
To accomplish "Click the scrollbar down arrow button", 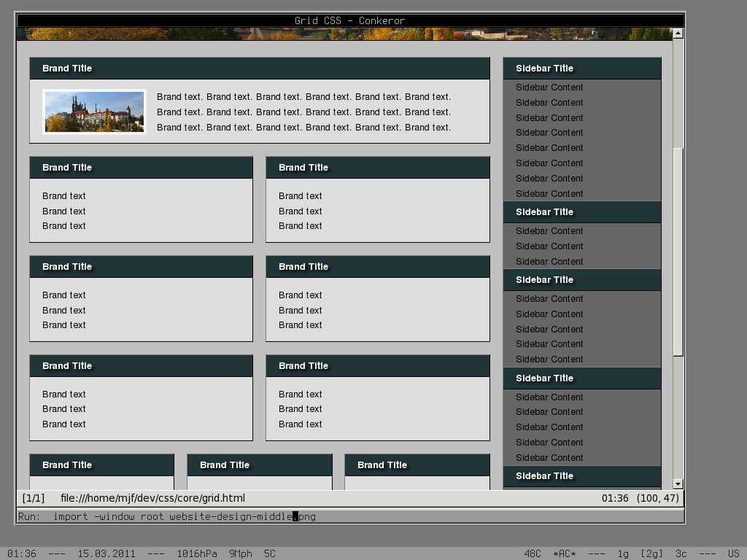I will (678, 483).
